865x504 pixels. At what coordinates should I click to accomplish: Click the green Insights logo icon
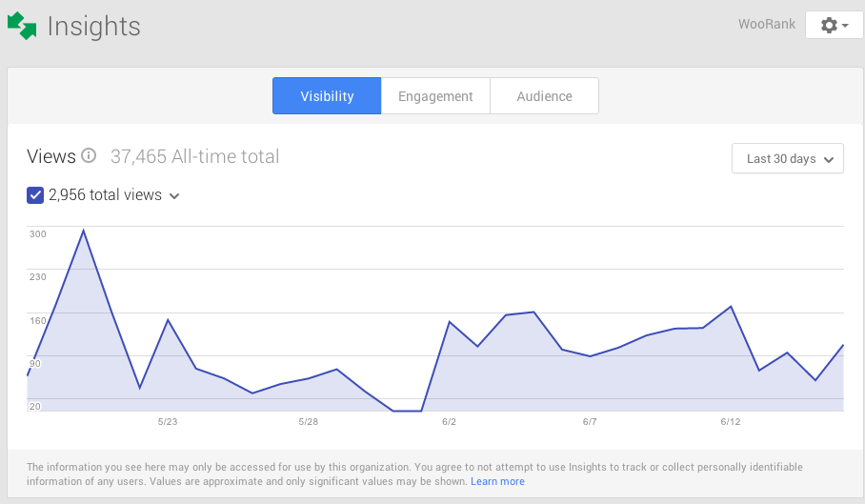click(22, 26)
